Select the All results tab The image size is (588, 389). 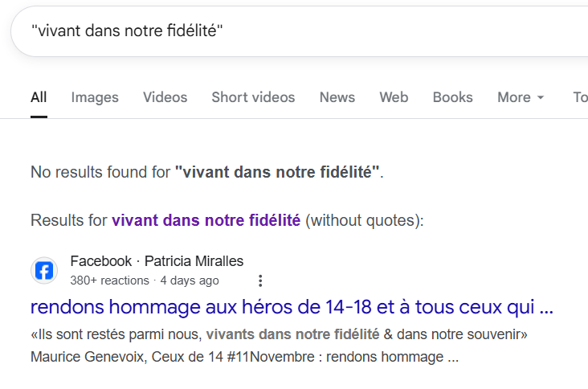[39, 97]
